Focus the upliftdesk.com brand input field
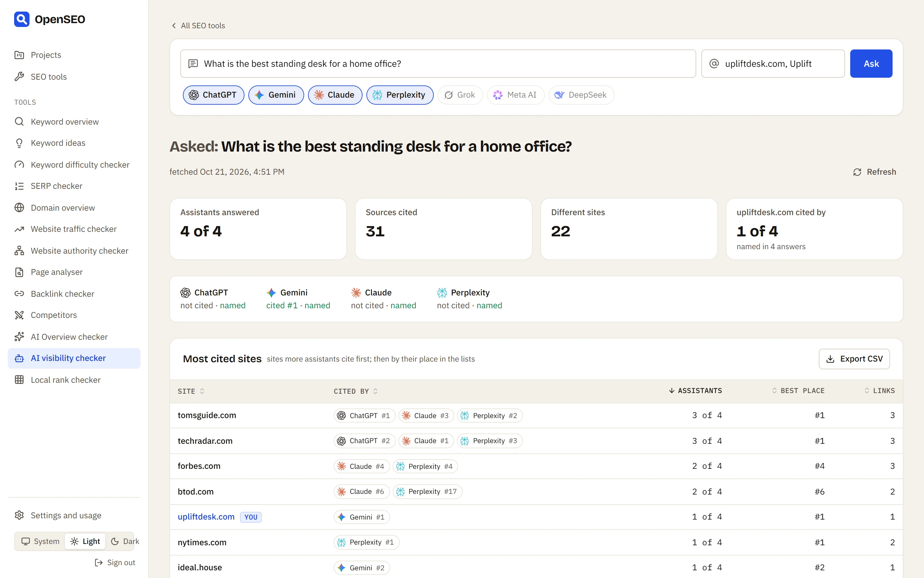This screenshot has width=924, height=578. (773, 64)
